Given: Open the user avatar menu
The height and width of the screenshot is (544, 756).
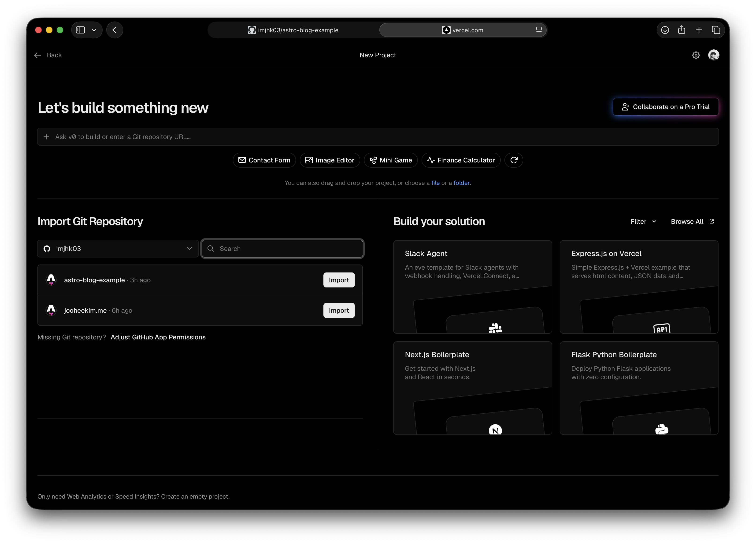Looking at the screenshot, I should click(714, 55).
